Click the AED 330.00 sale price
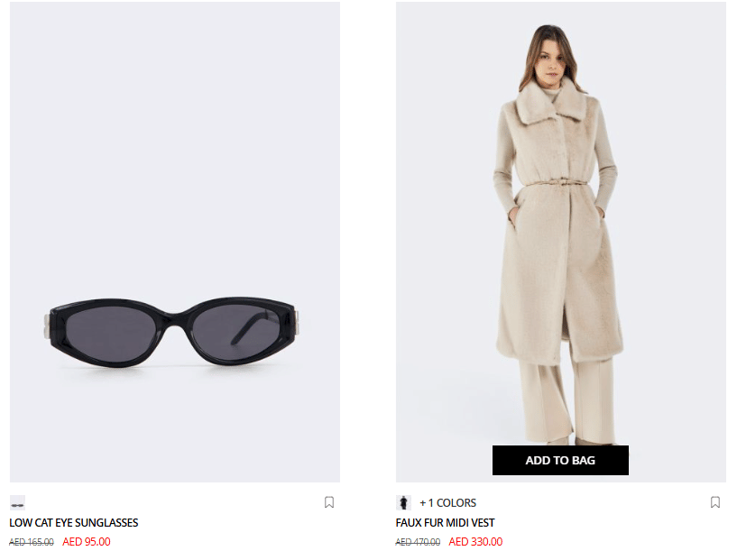The image size is (737, 560). [475, 542]
